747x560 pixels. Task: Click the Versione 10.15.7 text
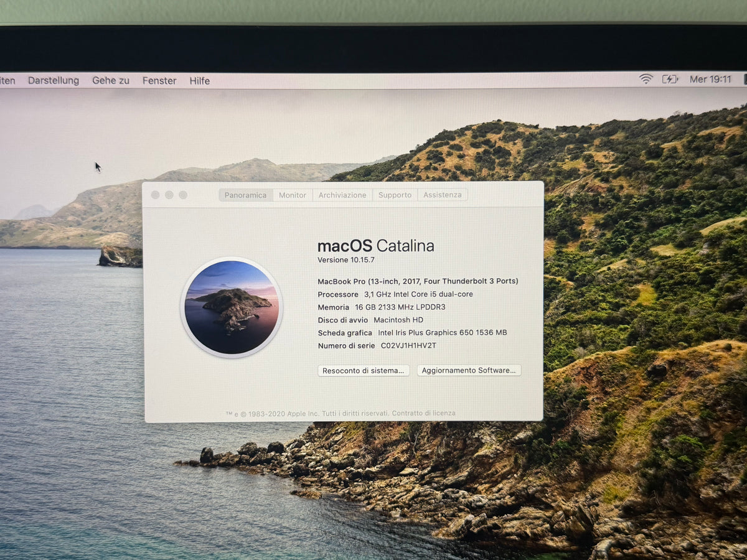346,260
